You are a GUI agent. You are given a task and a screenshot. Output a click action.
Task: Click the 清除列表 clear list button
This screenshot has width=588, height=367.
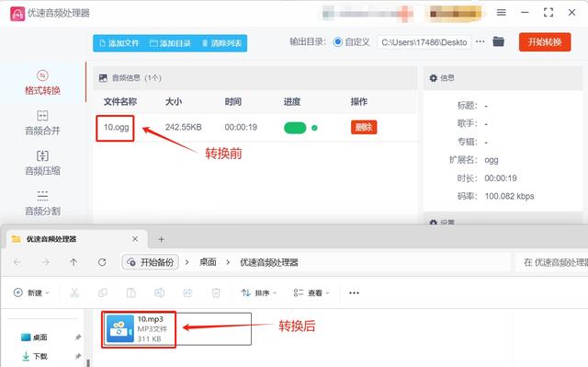(221, 43)
